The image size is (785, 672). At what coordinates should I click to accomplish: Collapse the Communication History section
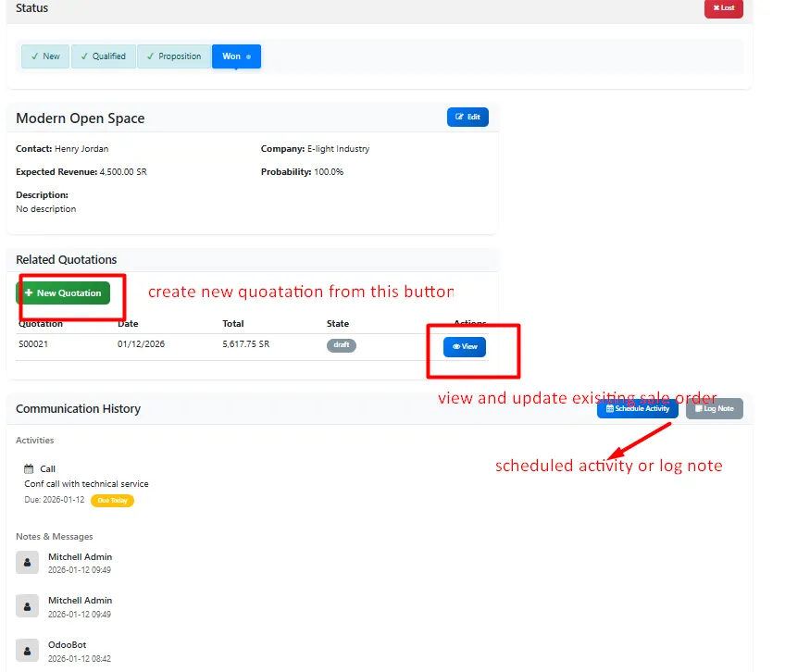[x=77, y=408]
